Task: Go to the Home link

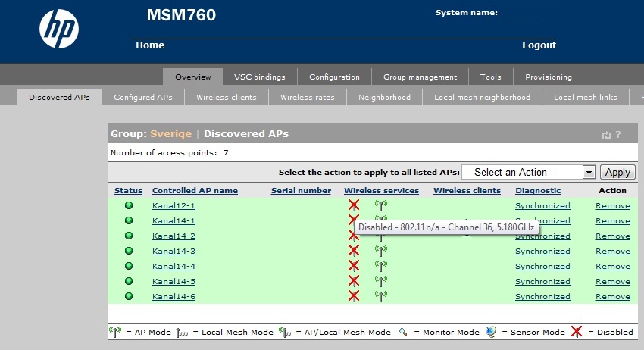Action: pyautogui.click(x=150, y=45)
